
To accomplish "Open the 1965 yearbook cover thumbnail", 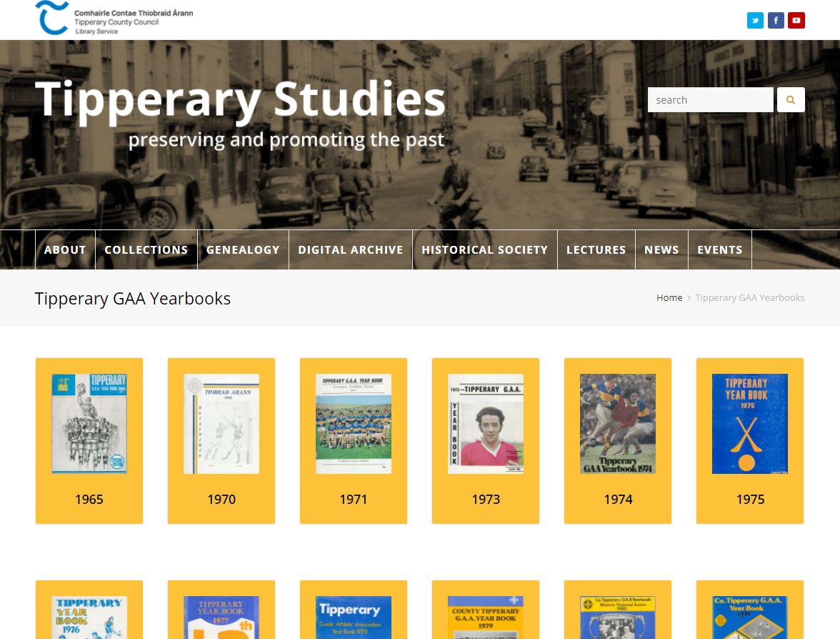I will coord(89,423).
